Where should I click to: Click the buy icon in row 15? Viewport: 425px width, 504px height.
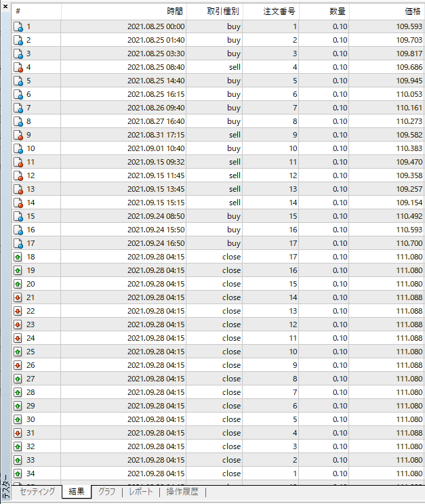point(18,216)
